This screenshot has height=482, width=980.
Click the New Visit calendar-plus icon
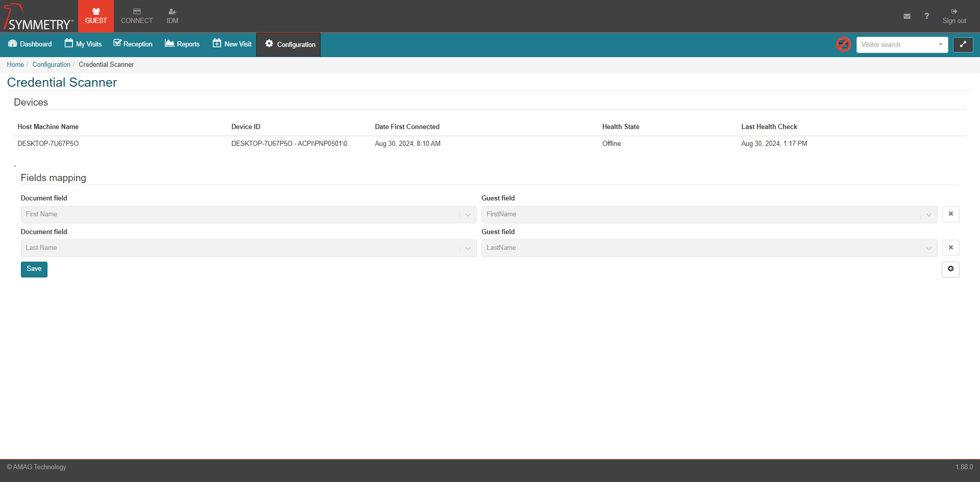coord(217,43)
